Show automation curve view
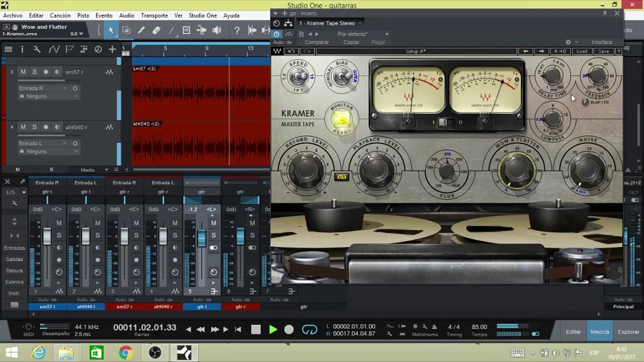644x362 pixels. click(x=54, y=49)
